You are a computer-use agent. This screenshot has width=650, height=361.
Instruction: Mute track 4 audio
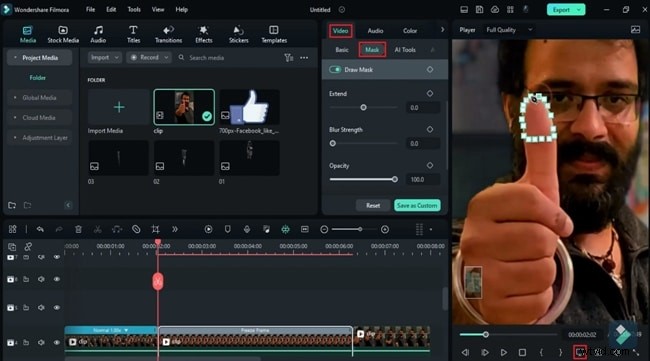pos(41,342)
